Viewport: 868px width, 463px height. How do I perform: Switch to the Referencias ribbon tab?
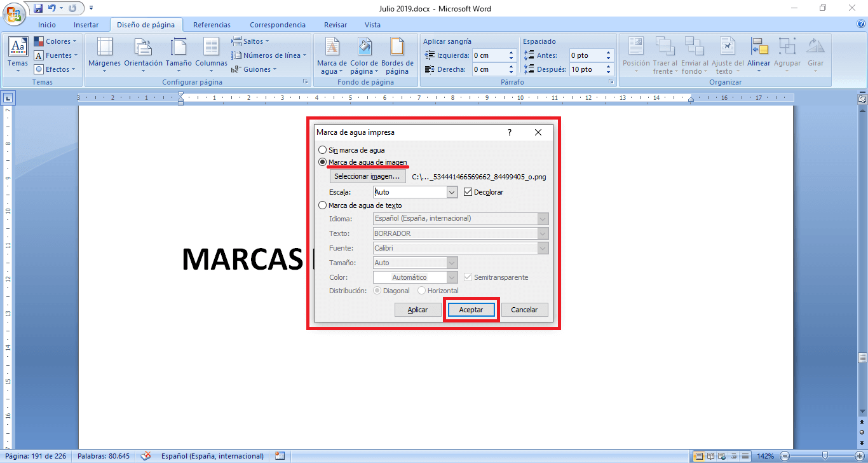click(x=212, y=25)
